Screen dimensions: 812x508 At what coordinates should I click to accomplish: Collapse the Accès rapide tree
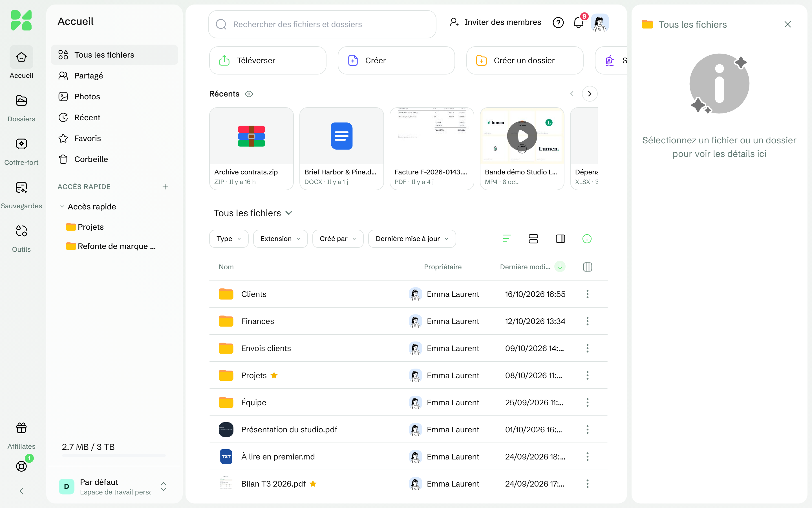coord(62,207)
